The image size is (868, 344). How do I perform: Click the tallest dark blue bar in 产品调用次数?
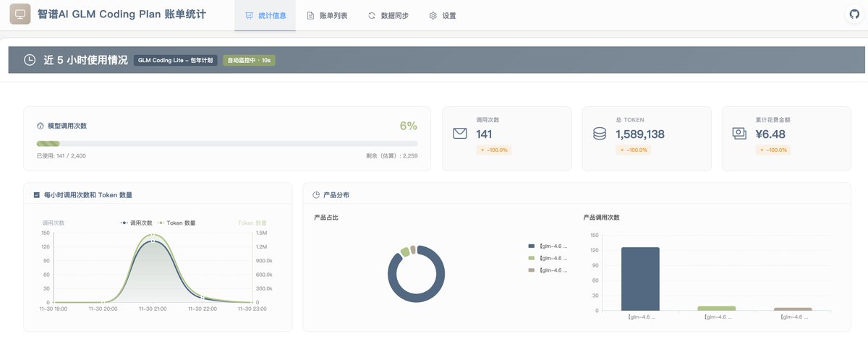[x=640, y=279]
